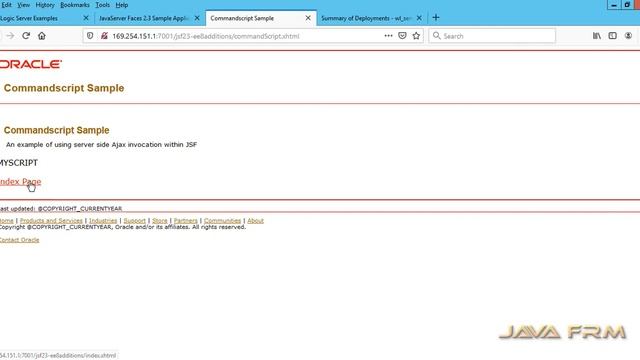Screen dimensions: 640x360
Task: Show sidebars with the sidebar icon
Action: pos(612,36)
